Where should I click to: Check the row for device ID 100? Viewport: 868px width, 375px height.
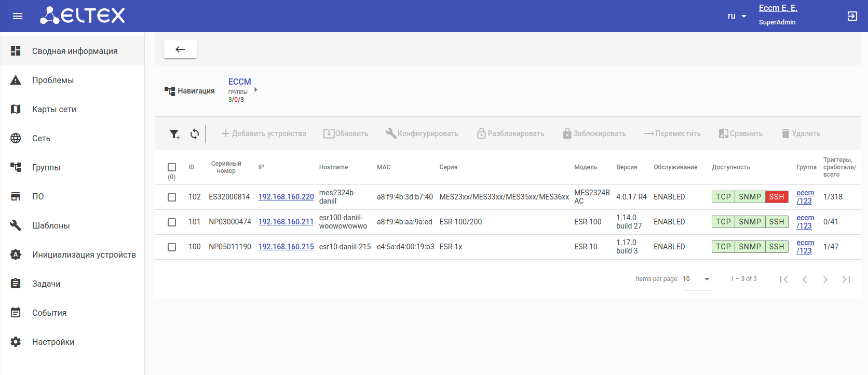click(x=172, y=247)
